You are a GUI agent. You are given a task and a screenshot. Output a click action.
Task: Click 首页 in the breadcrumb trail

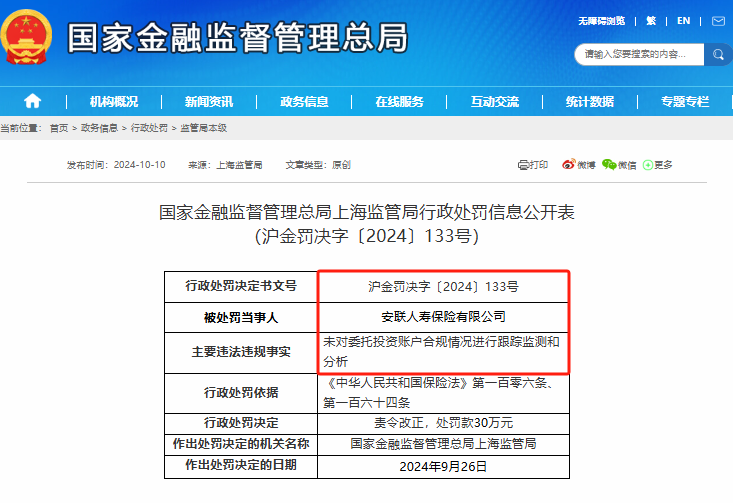[59, 128]
